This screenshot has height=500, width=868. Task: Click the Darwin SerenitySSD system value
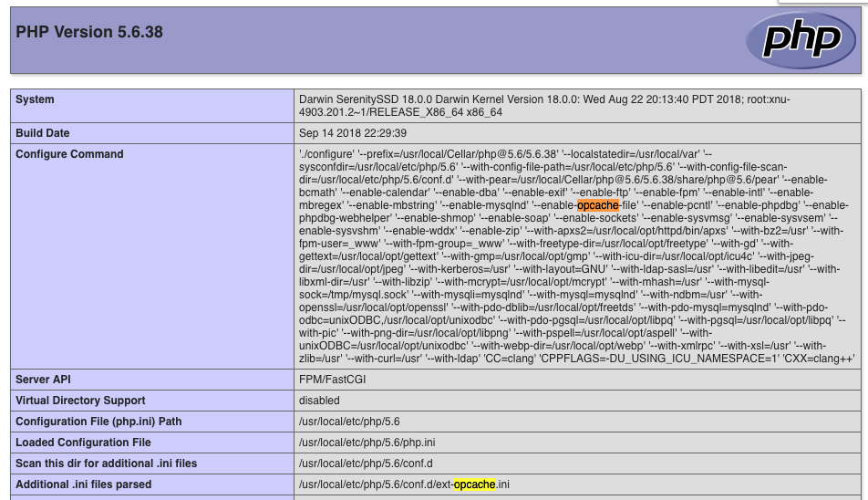[544, 106]
